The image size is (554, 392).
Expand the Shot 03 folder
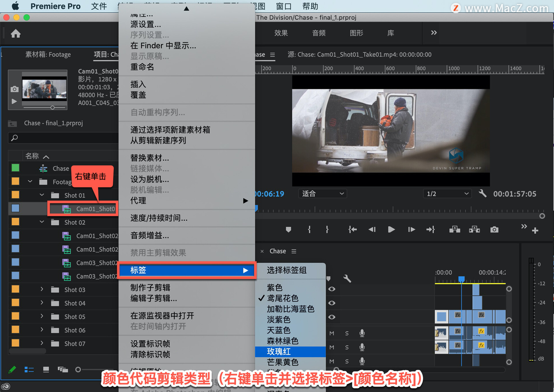click(x=42, y=289)
